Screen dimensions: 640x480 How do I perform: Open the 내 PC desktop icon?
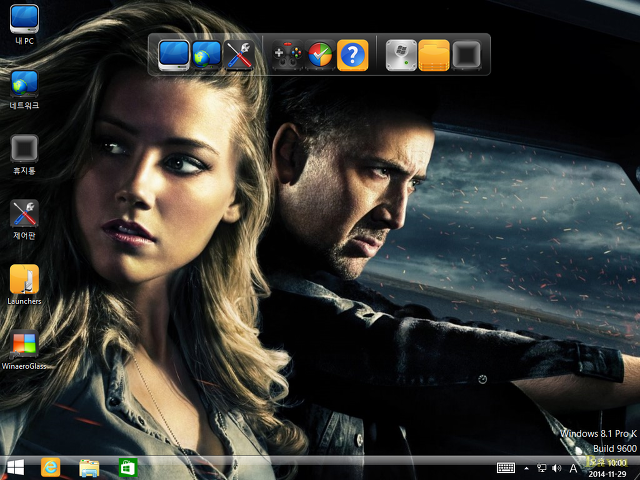point(24,24)
